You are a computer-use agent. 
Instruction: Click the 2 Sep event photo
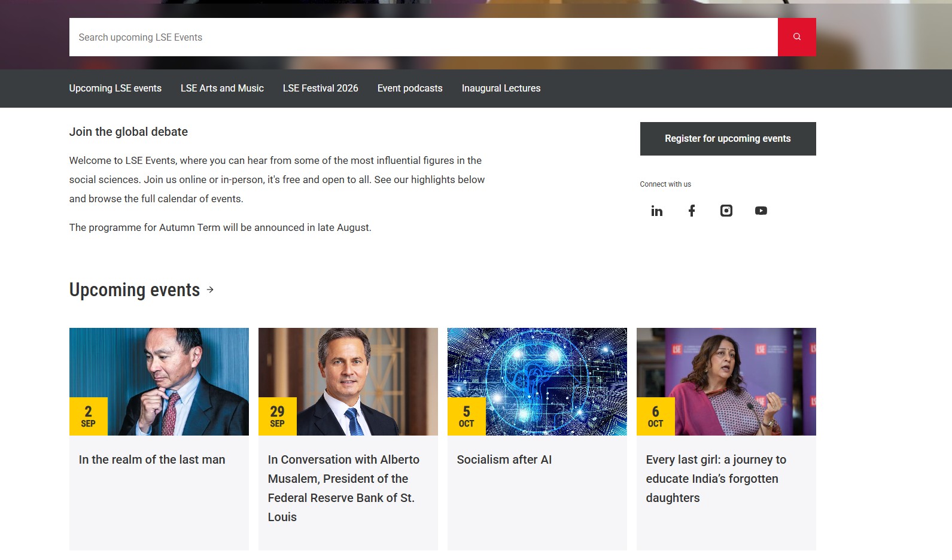pyautogui.click(x=159, y=382)
